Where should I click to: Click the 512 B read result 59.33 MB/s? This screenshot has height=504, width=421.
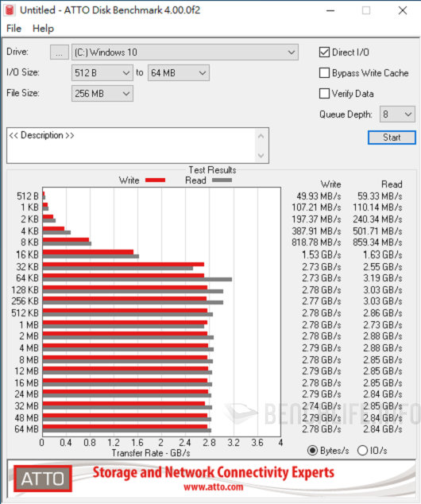[x=380, y=196]
